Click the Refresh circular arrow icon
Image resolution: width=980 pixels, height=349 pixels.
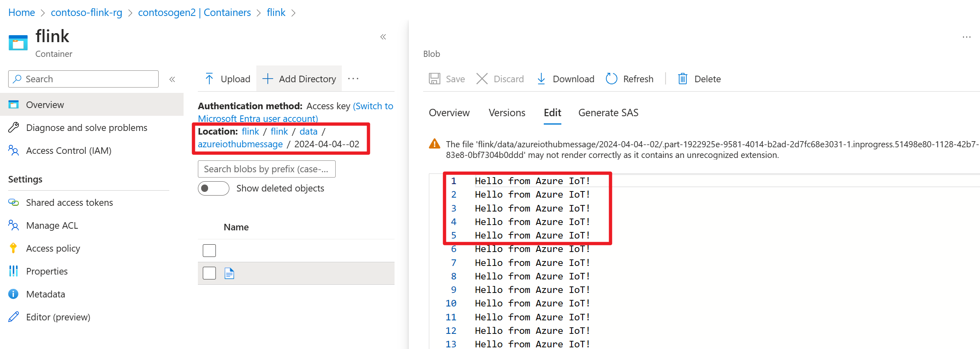[x=611, y=79]
